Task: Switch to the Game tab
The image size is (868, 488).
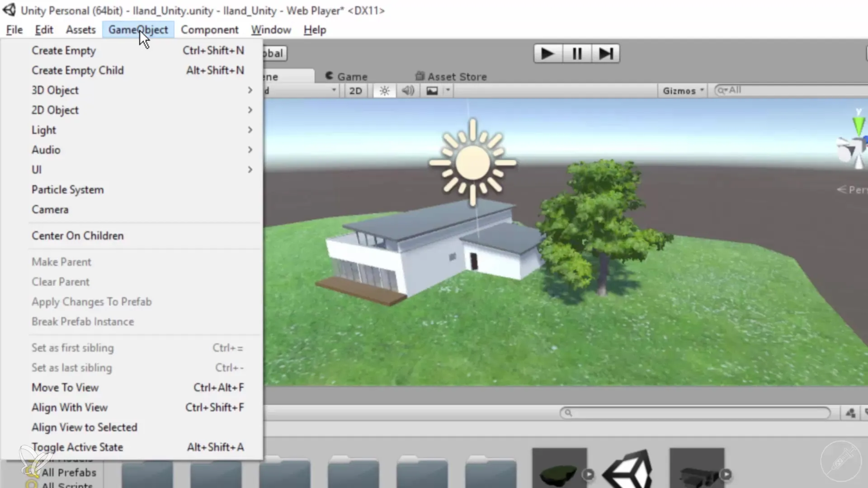Action: coord(347,76)
